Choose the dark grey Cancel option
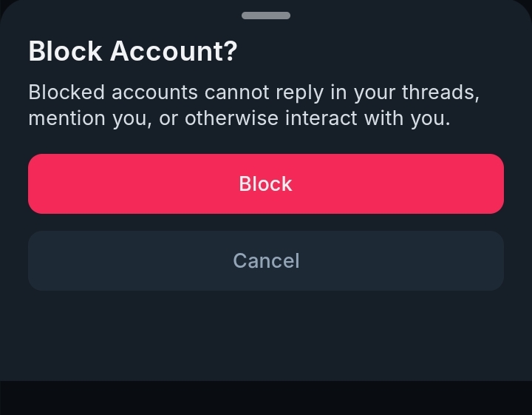Image resolution: width=532 pixels, height=415 pixels. 266,260
